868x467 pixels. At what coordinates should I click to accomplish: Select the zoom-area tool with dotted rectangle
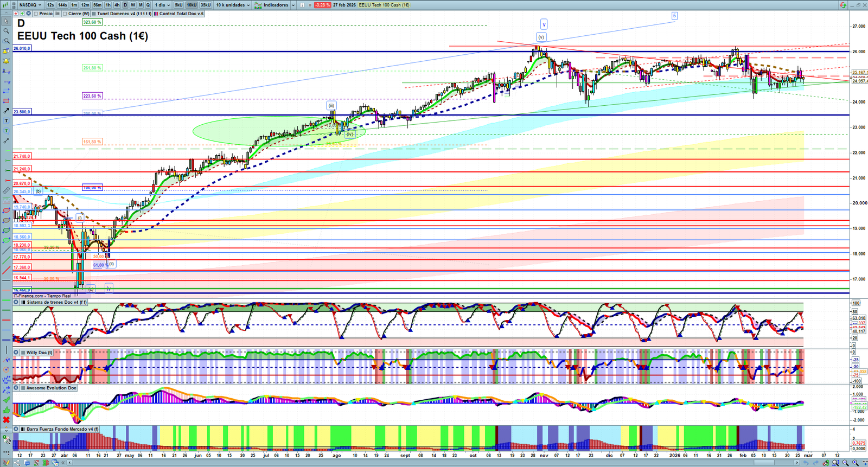click(6, 41)
